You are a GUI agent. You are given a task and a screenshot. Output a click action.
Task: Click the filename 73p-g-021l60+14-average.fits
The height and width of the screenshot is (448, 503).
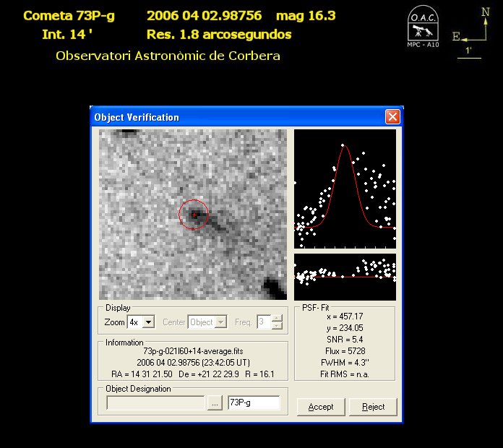193,351
